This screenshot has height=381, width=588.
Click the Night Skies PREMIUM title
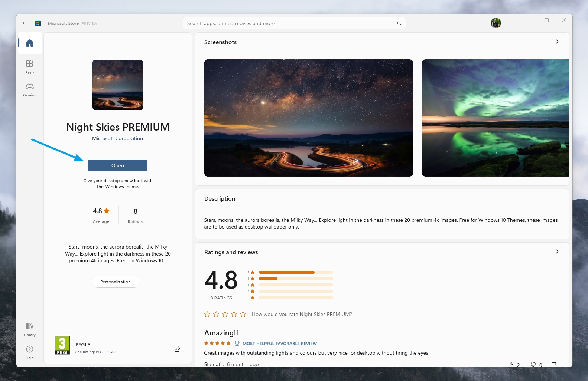118,127
